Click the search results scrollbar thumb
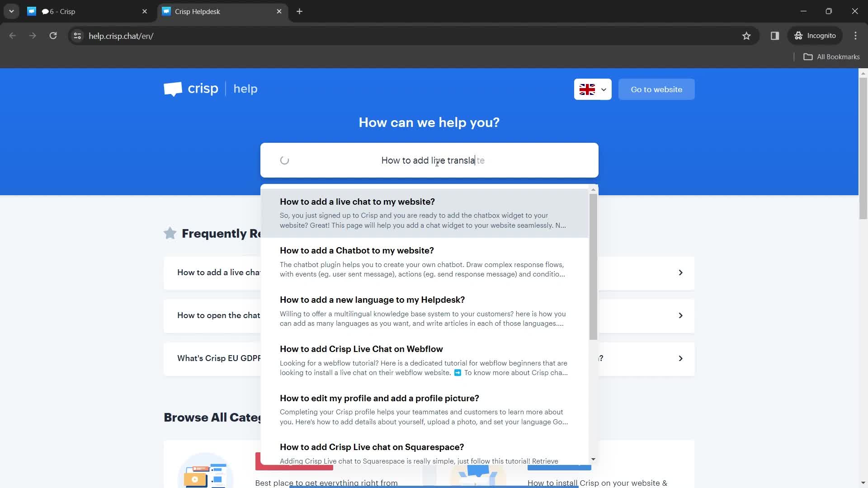 point(593,267)
